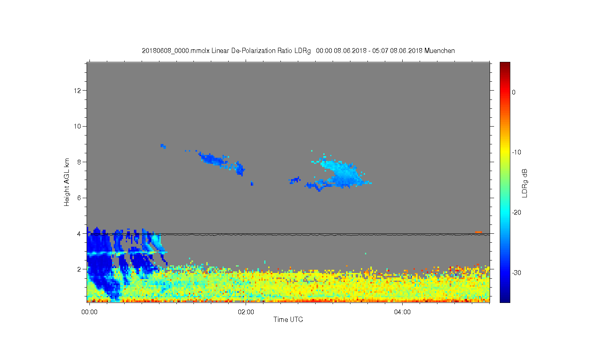Click the colorbar value -30

(x=516, y=273)
